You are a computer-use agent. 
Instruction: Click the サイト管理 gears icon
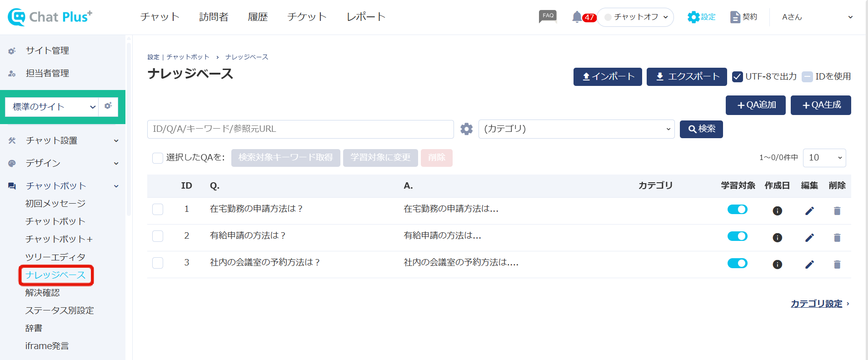[12, 51]
